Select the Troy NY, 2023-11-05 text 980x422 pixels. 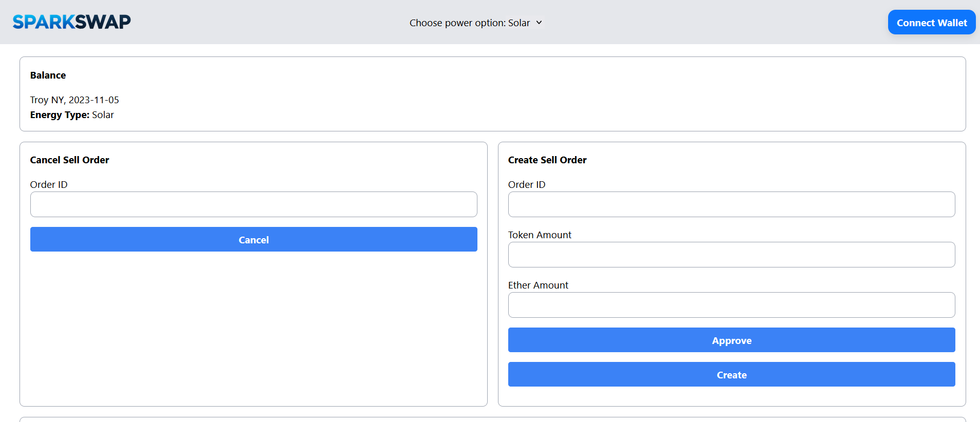pos(74,100)
